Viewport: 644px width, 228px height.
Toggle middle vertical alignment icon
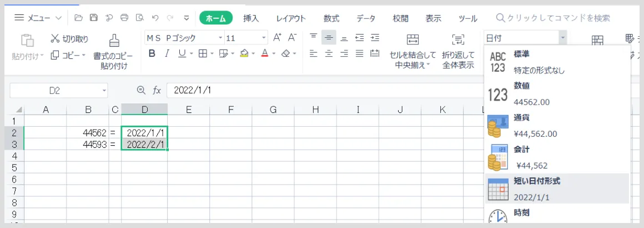click(x=329, y=37)
